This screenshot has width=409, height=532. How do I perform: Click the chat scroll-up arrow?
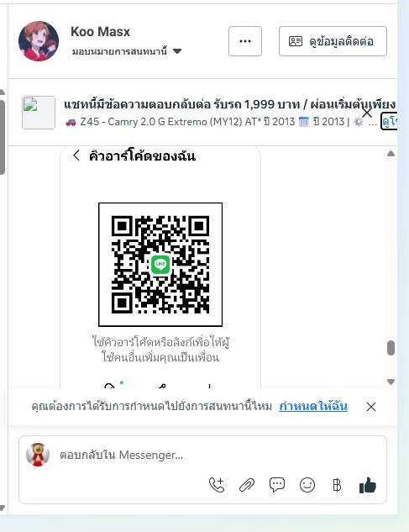pyautogui.click(x=391, y=154)
